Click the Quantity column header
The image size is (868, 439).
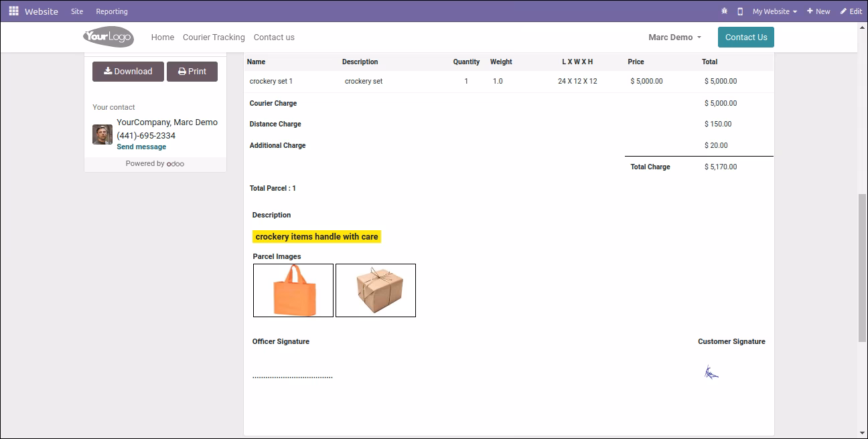(x=466, y=62)
